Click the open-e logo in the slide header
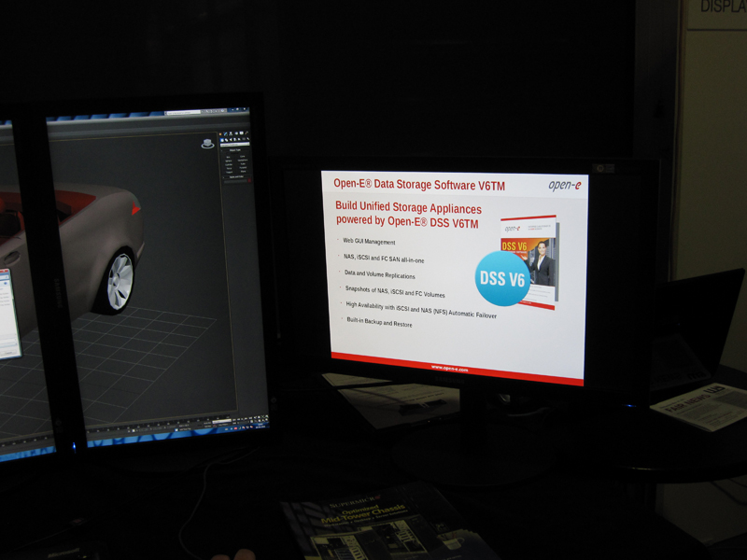The width and height of the screenshot is (747, 560). (x=565, y=185)
